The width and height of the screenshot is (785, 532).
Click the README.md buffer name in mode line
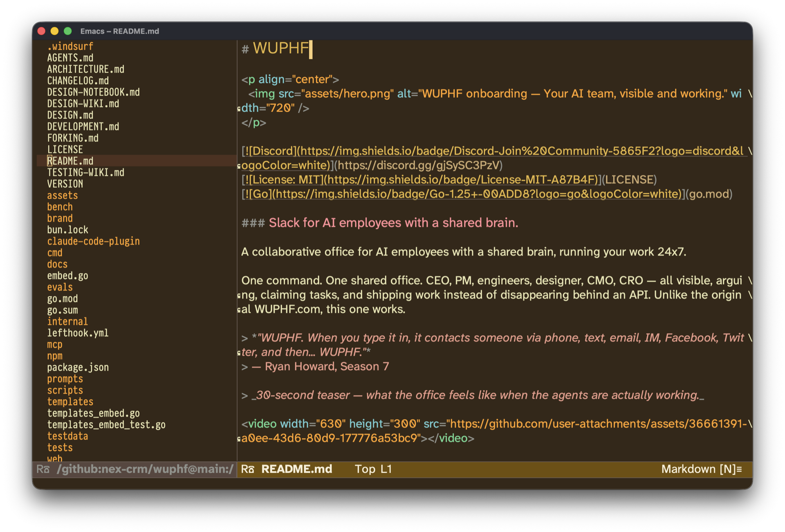click(x=296, y=469)
